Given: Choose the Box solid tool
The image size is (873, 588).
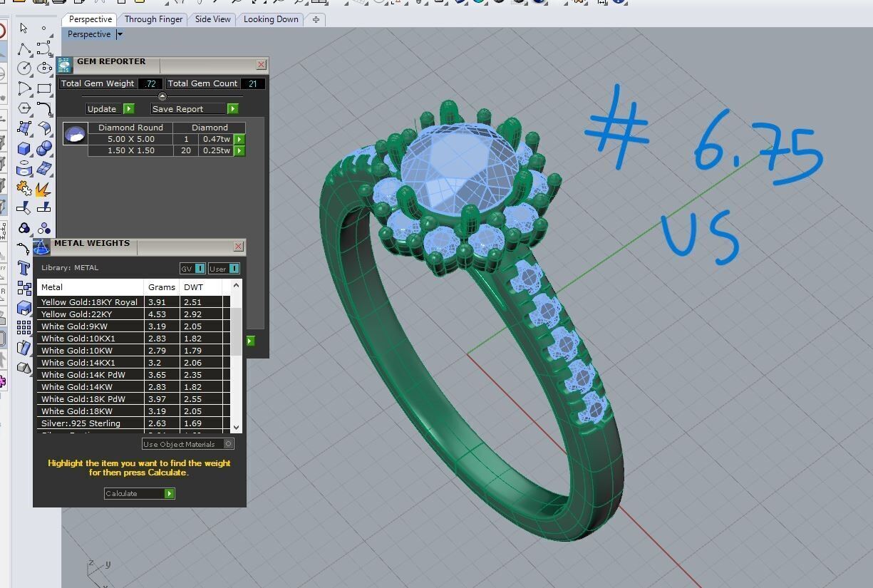Looking at the screenshot, I should point(24,148).
